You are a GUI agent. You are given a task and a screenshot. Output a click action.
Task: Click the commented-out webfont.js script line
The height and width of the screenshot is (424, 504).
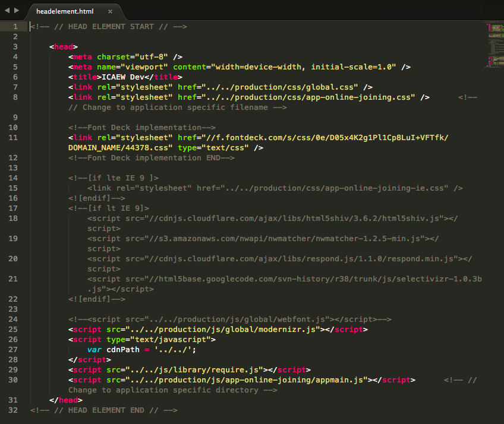[230, 319]
